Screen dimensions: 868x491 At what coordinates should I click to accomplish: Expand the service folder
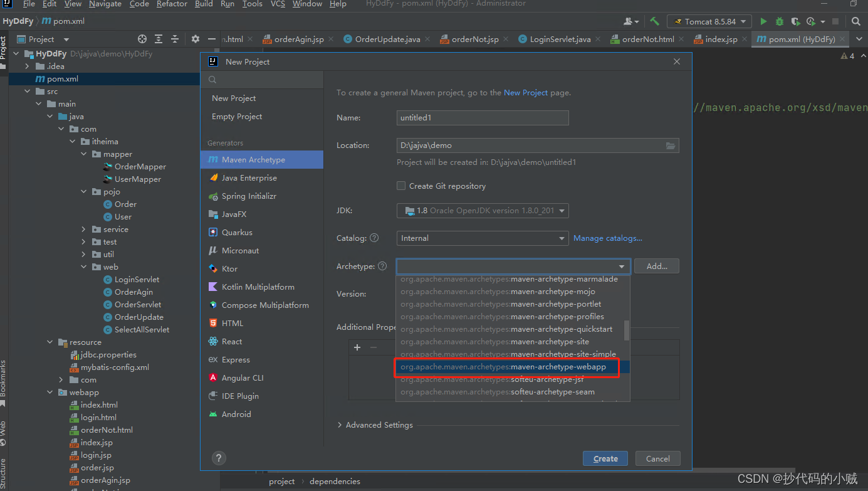coord(84,230)
